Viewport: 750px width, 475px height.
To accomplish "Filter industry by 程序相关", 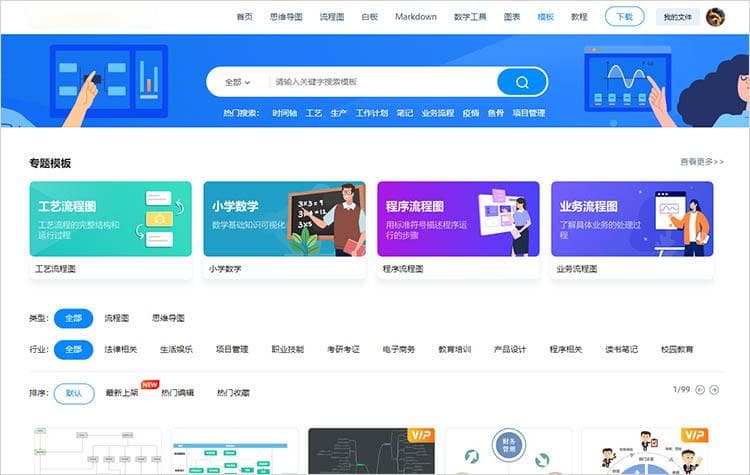I will coord(566,349).
